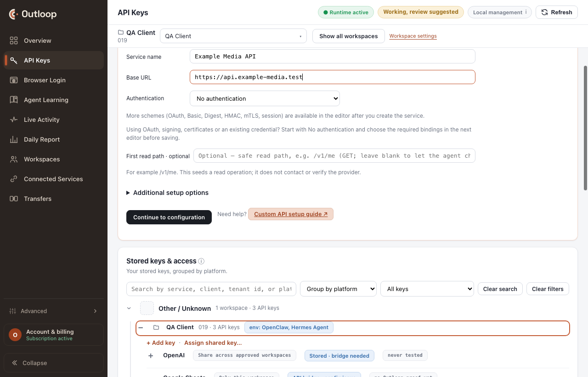Collapse the Other / Unknown group chevron

pyautogui.click(x=129, y=308)
